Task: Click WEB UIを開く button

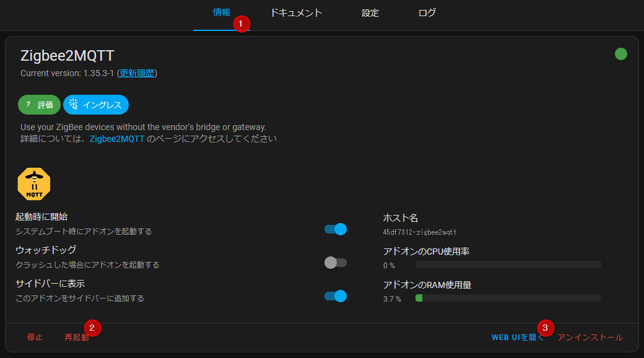Action: point(518,338)
